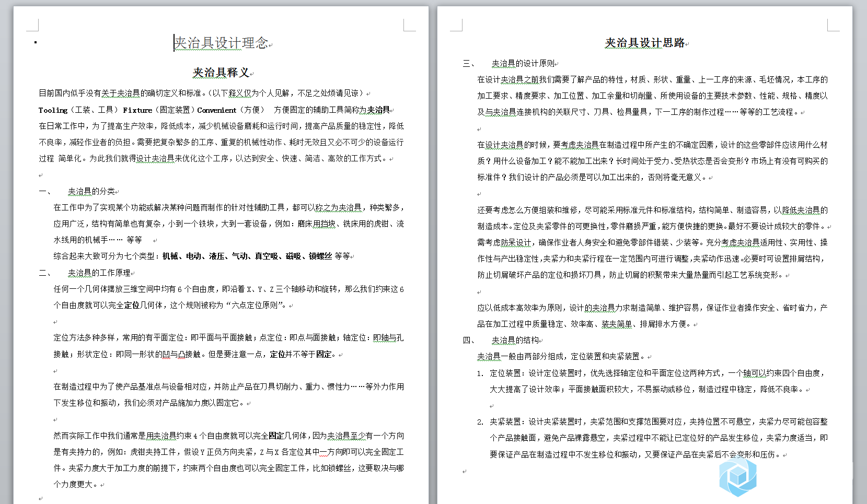Click the bold word "磁吸"

coord(293,256)
